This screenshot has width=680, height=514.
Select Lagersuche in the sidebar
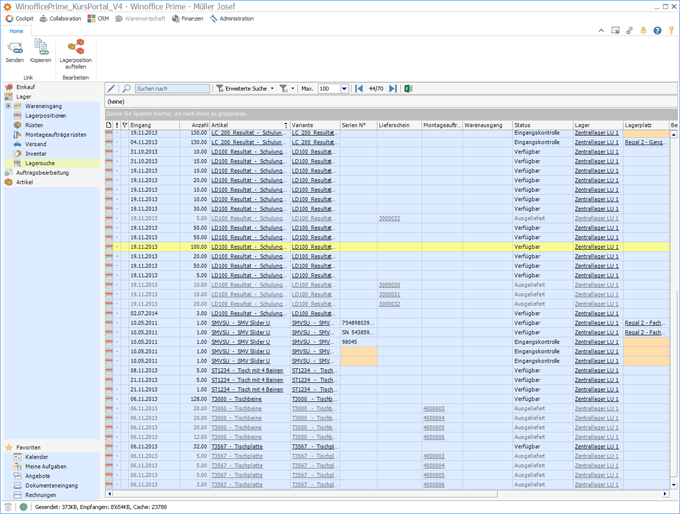tap(39, 164)
